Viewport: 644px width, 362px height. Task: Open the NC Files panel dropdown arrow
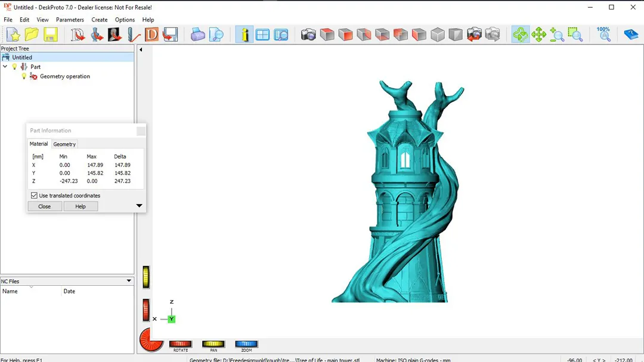coord(129,281)
